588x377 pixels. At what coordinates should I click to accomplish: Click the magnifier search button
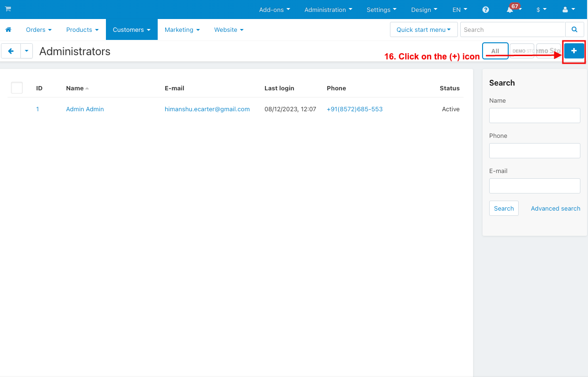(575, 29)
